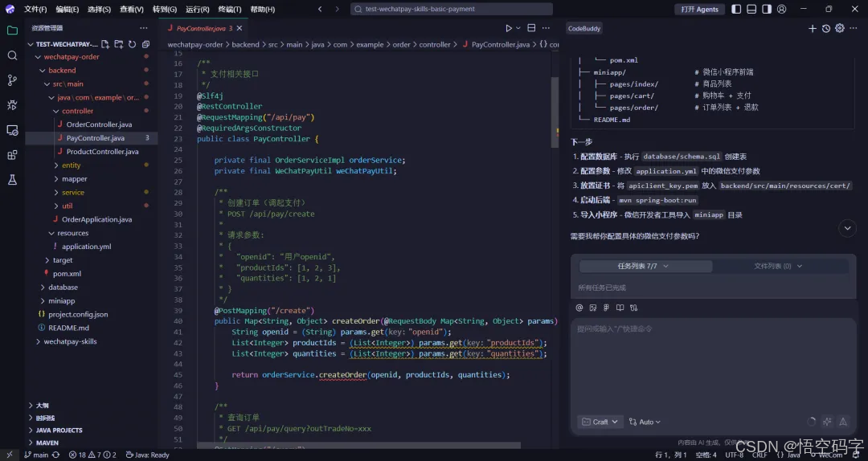Open CodeBuddy settings gear
The height and width of the screenshot is (461, 868).
[x=840, y=28]
